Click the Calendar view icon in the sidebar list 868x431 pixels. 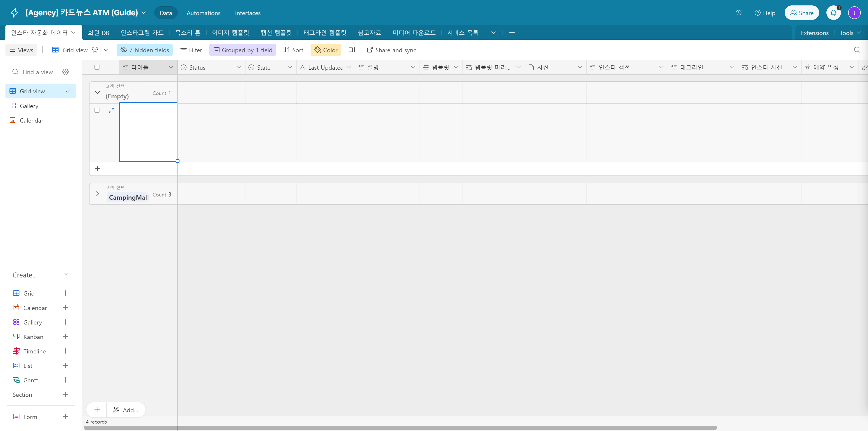coord(13,120)
